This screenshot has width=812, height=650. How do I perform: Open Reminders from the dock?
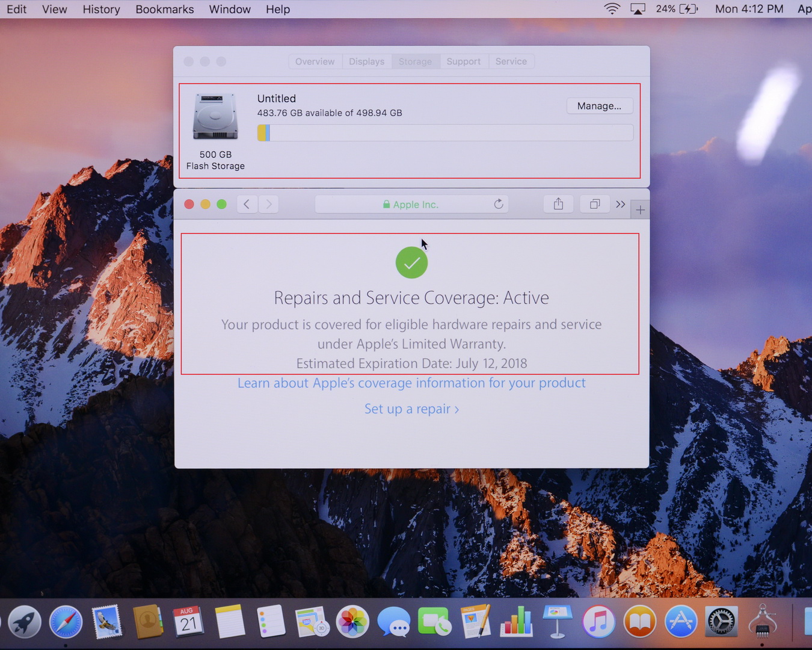pos(271,622)
